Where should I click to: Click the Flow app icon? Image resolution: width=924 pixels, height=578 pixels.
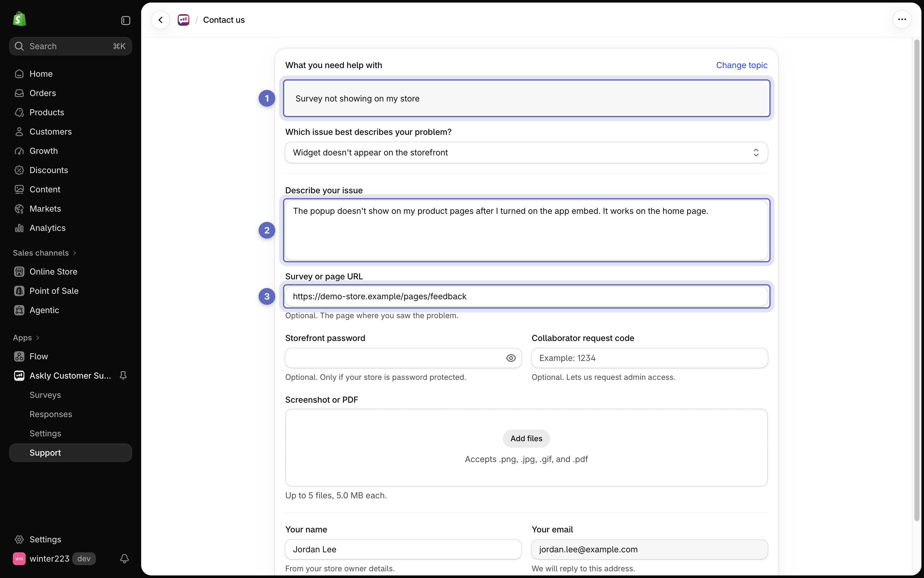click(19, 356)
